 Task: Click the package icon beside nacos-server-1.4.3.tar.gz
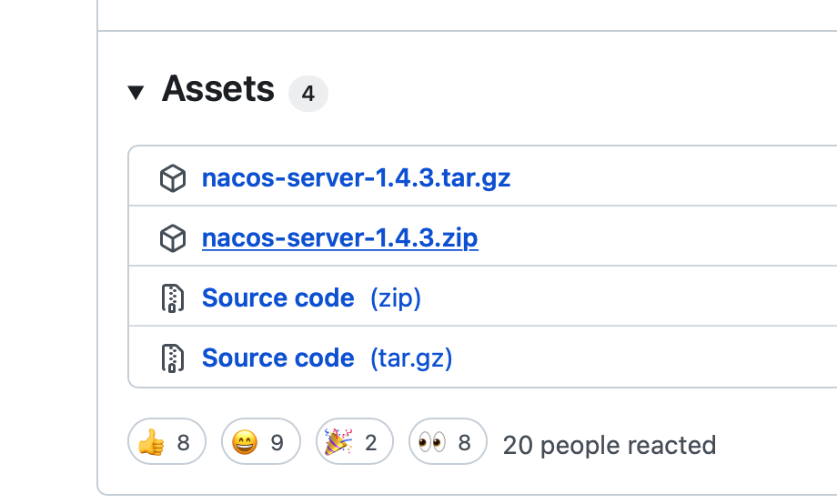(x=173, y=178)
